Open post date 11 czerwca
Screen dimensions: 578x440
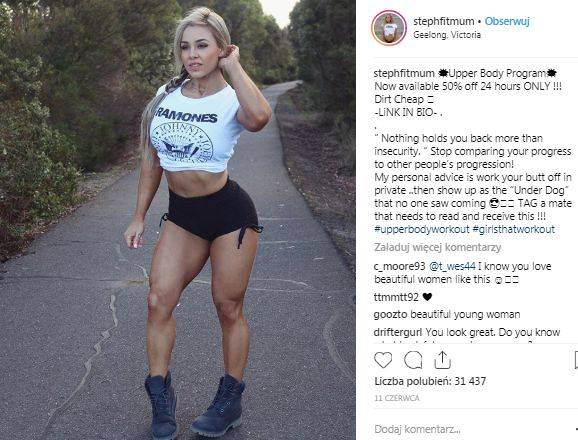[x=397, y=398]
